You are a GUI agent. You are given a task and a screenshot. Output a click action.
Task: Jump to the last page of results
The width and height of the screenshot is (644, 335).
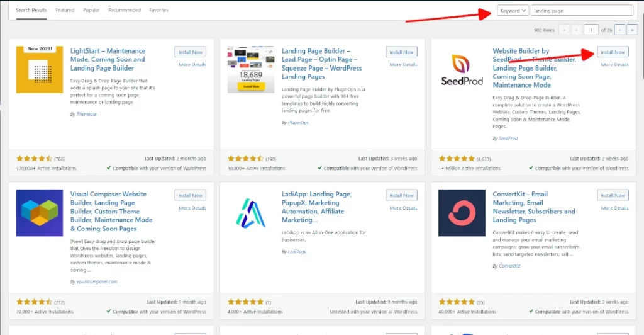pyautogui.click(x=632, y=30)
